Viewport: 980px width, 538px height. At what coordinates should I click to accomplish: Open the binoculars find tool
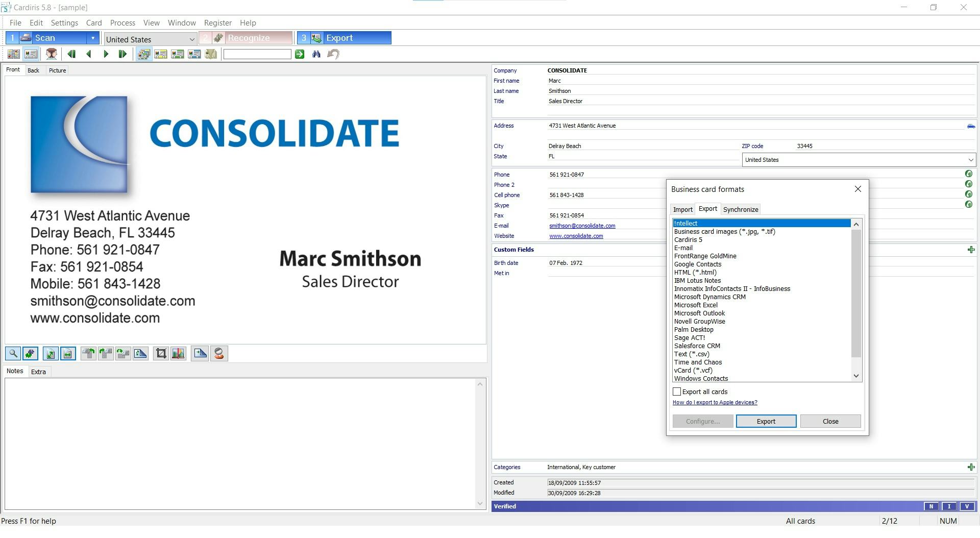coord(316,54)
